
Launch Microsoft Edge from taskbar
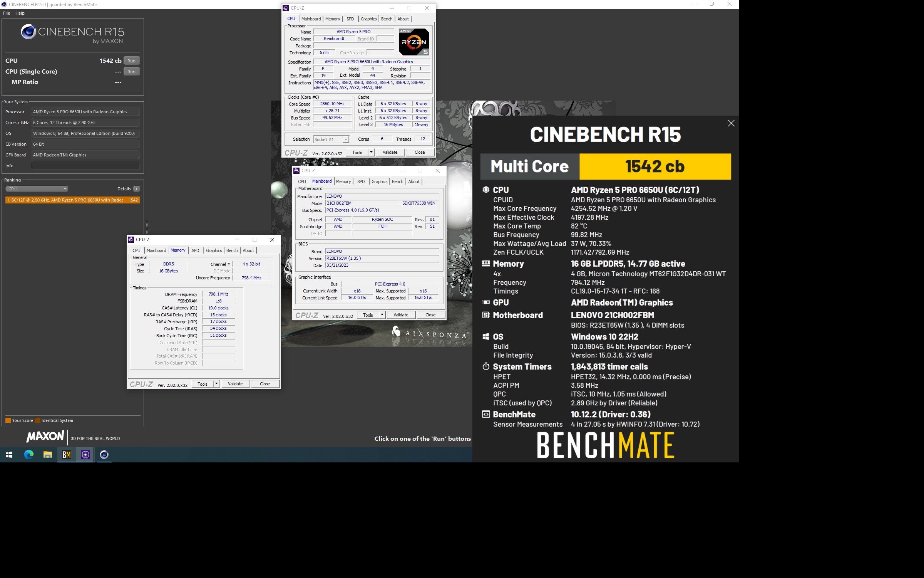click(x=28, y=455)
